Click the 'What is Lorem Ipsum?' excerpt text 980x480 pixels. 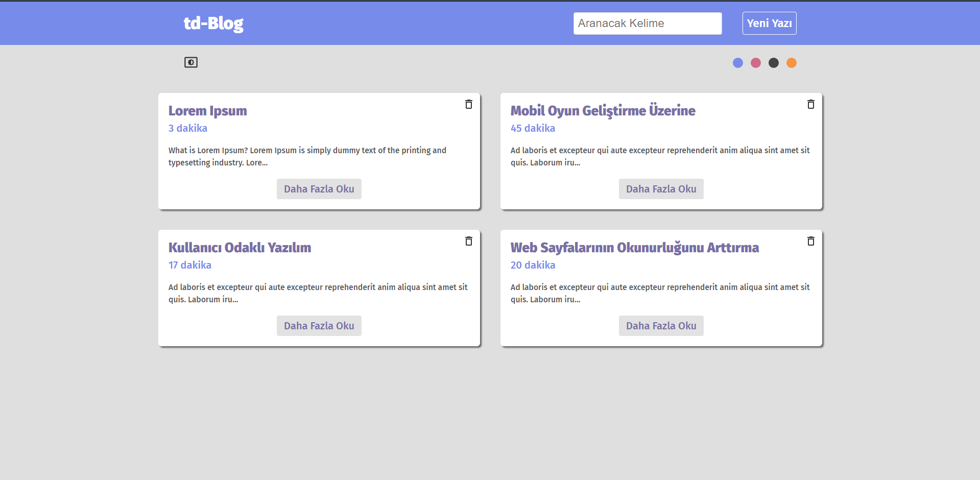(307, 156)
